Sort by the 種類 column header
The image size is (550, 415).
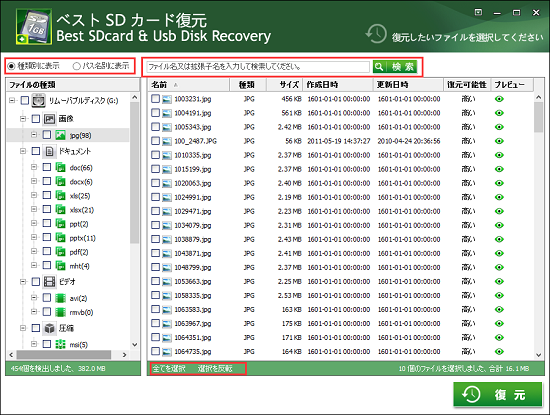coord(248,85)
